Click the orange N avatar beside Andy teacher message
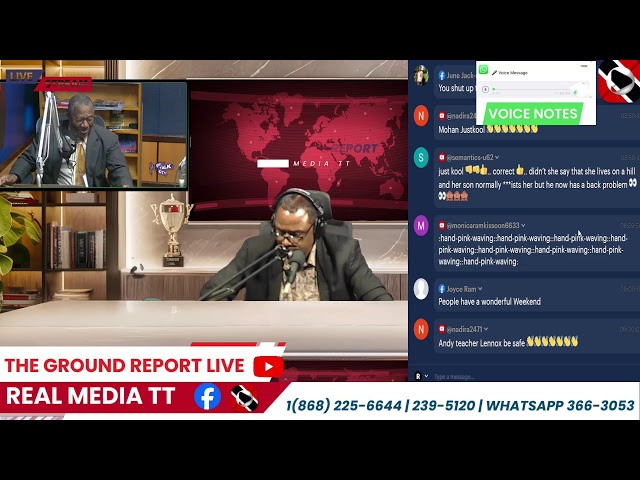The height and width of the screenshot is (480, 640). 421,329
